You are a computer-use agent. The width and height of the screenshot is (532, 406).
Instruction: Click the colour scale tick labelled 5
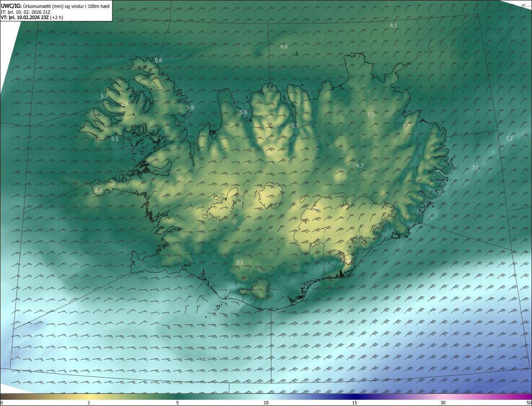coord(177,403)
